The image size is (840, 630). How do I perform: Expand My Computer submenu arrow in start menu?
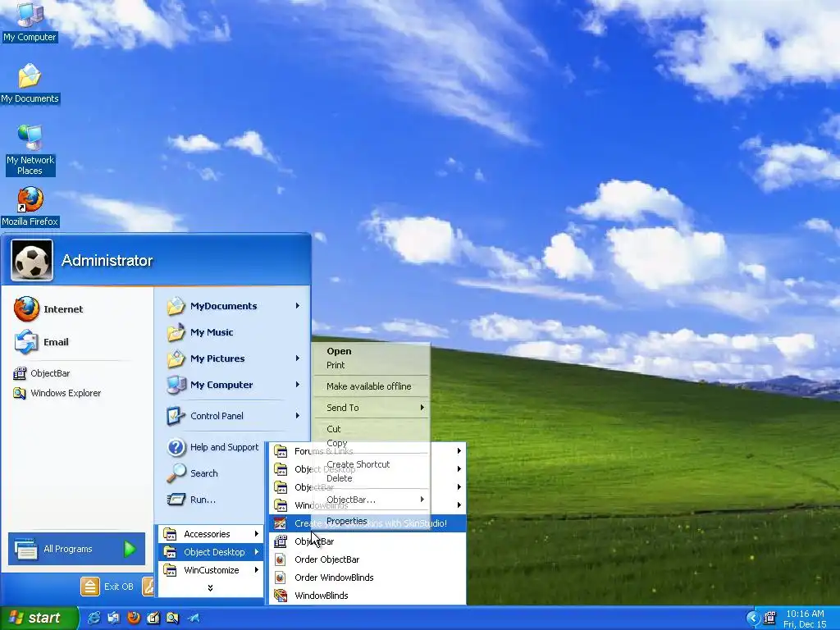click(297, 385)
